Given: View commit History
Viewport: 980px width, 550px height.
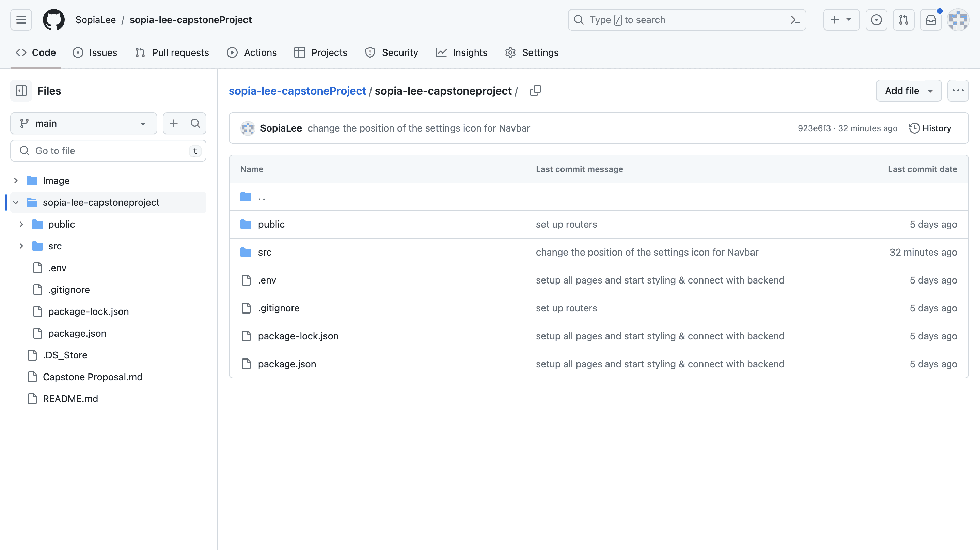Looking at the screenshot, I should [930, 128].
